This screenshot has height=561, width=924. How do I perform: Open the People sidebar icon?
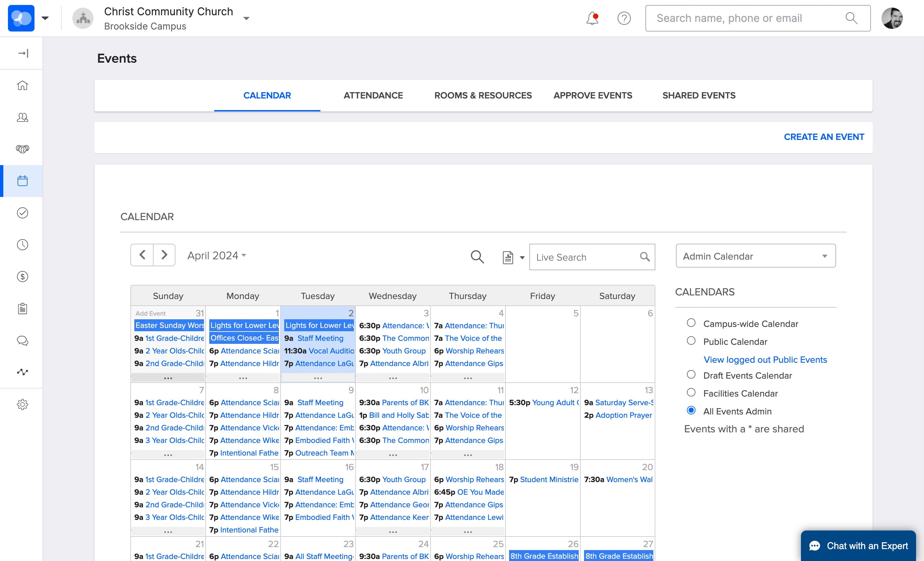23,117
